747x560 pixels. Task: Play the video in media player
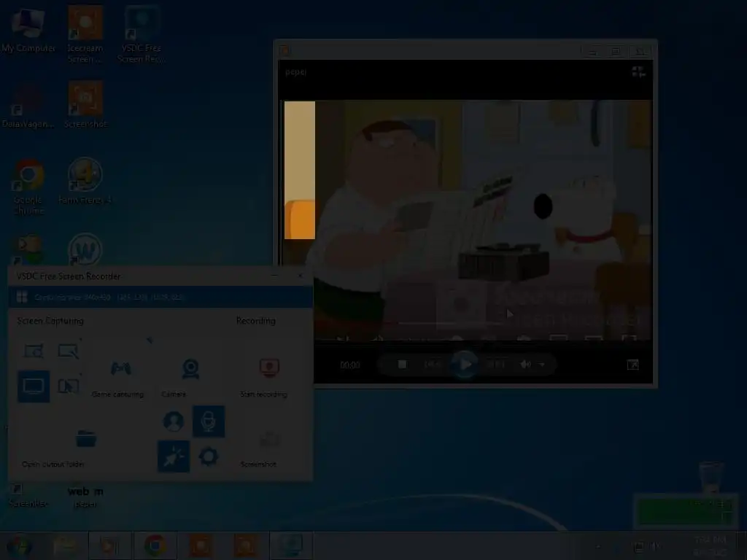click(465, 365)
